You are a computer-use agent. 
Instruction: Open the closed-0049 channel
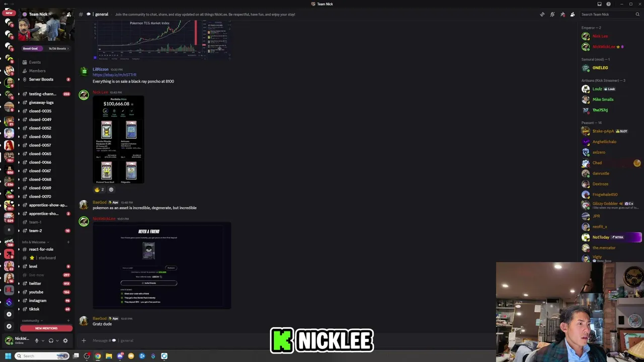tap(45, 120)
